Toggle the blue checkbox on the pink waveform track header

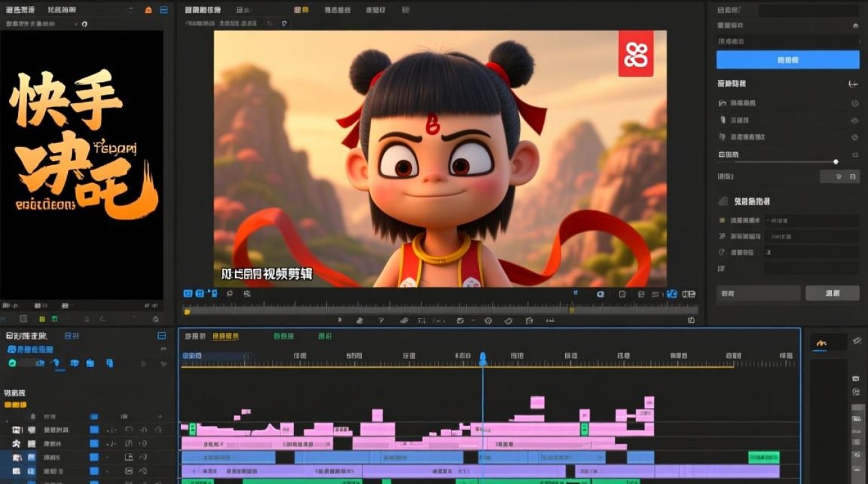tap(94, 429)
